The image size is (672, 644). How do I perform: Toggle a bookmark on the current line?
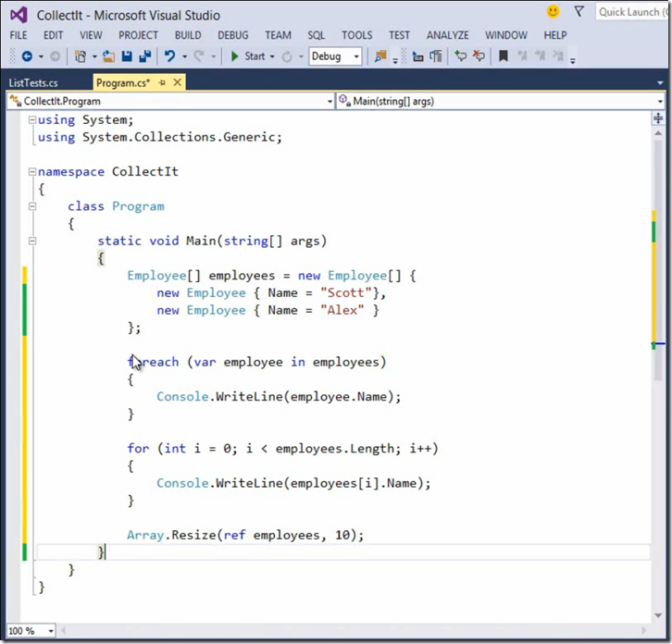click(x=504, y=56)
